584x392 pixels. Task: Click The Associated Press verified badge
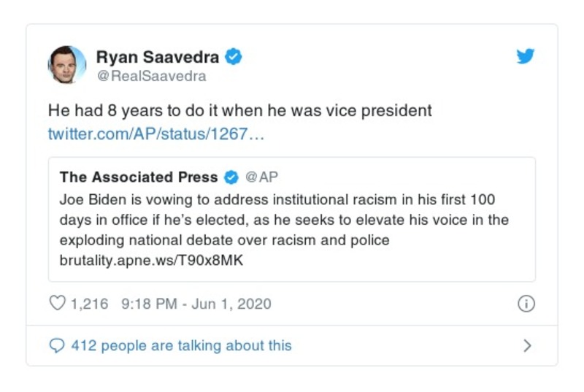(x=231, y=177)
